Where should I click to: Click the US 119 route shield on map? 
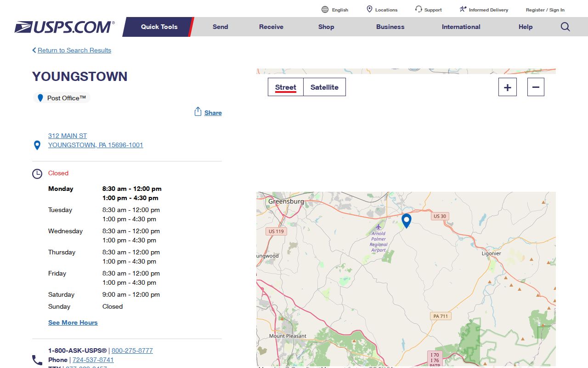click(x=277, y=231)
